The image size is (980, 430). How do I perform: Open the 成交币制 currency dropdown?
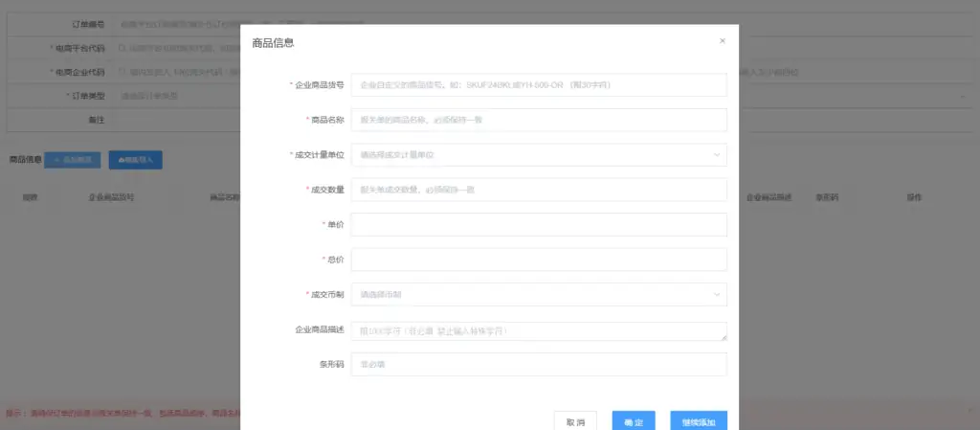[x=539, y=294]
